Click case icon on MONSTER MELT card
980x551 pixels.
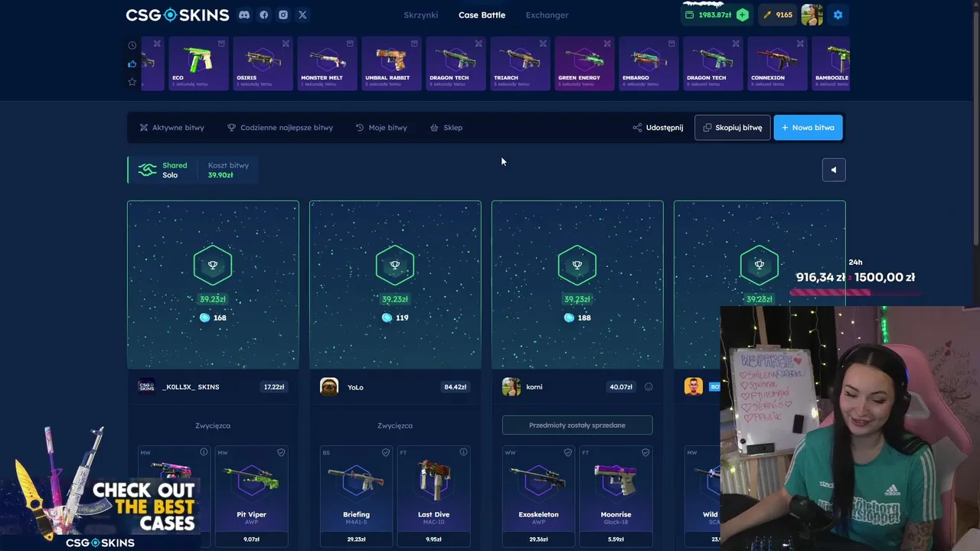[350, 44]
